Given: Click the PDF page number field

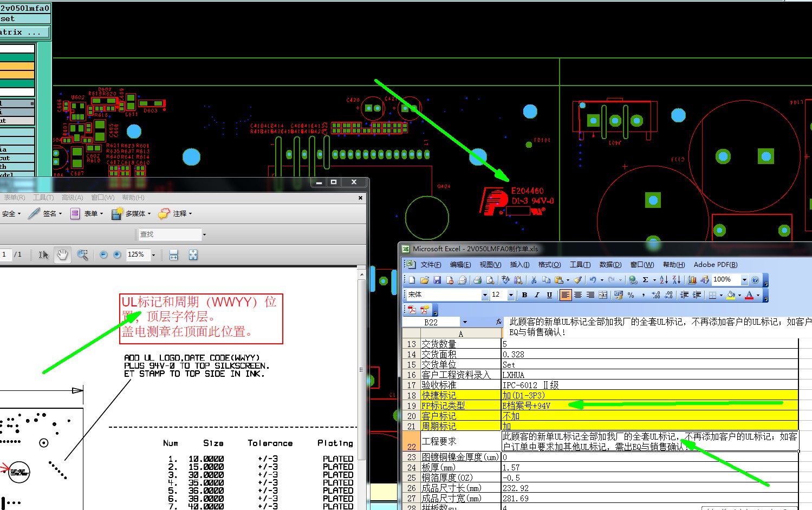Looking at the screenshot, I should click(x=5, y=254).
